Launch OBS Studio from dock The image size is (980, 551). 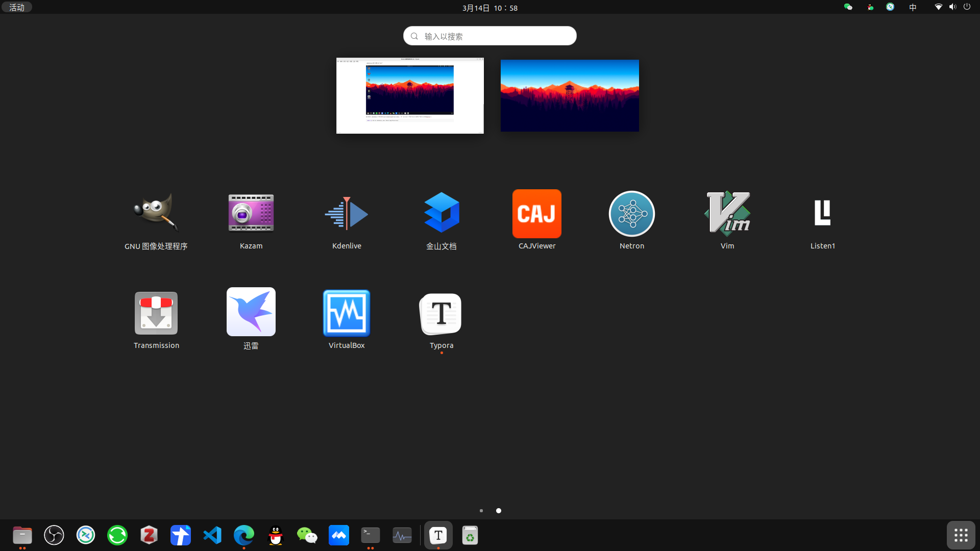coord(54,535)
